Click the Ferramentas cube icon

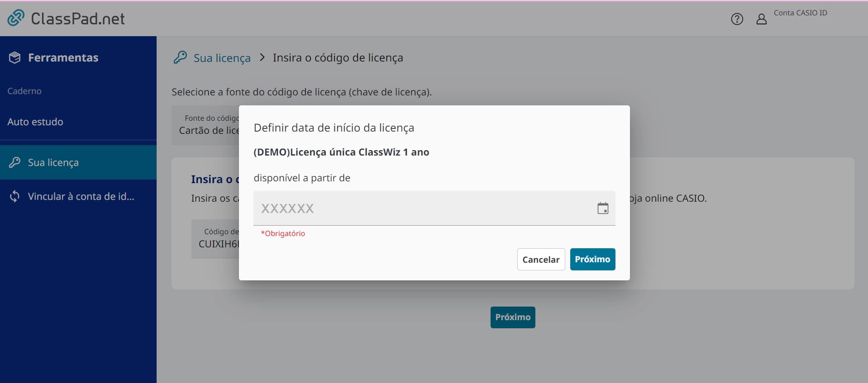pyautogui.click(x=14, y=57)
